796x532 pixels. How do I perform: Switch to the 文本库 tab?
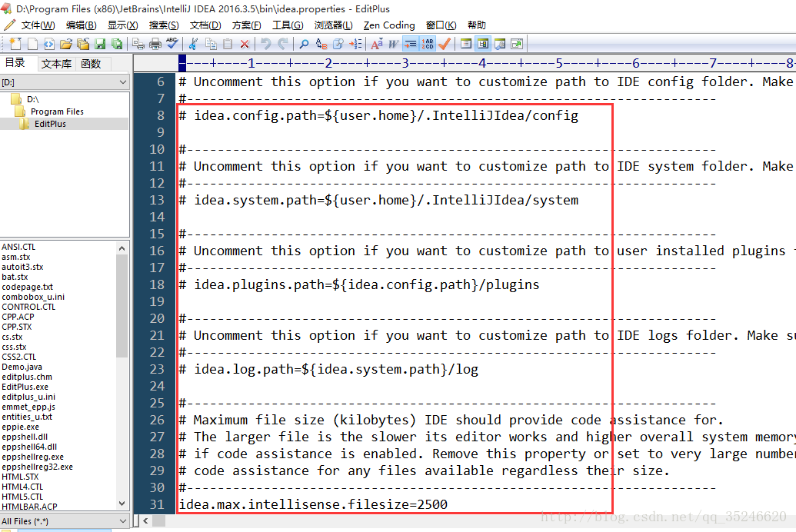point(56,64)
